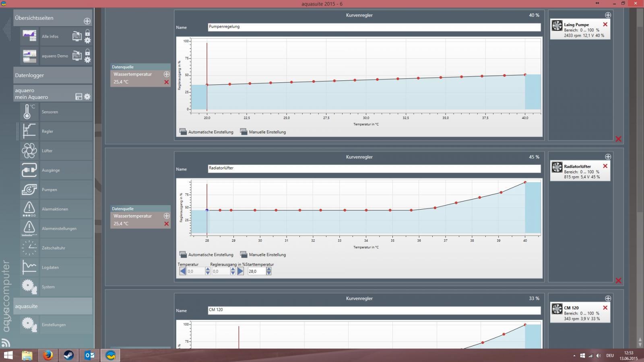This screenshot has width=644, height=362.
Task: Open Steam from the taskbar
Action: [x=69, y=356]
